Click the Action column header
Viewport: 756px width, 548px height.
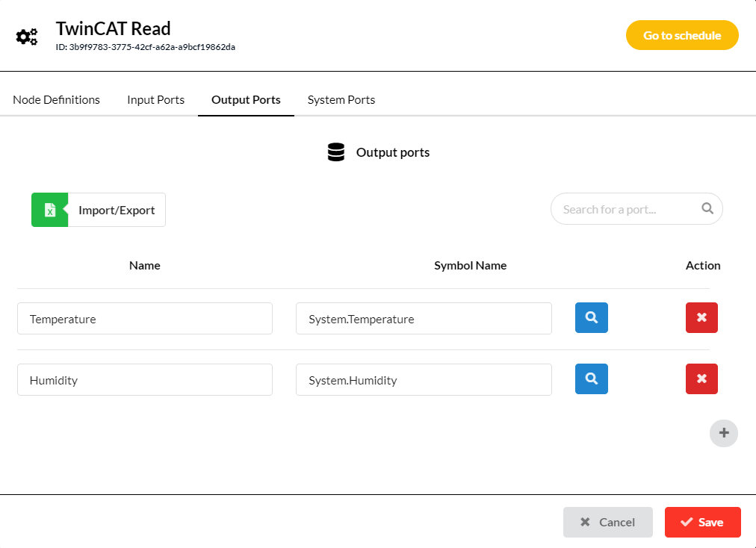coord(703,266)
